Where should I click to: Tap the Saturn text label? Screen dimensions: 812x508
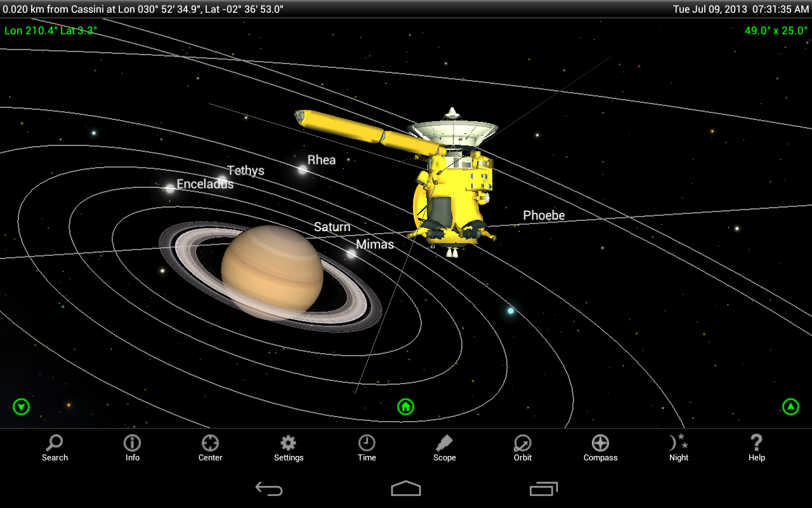pos(332,227)
